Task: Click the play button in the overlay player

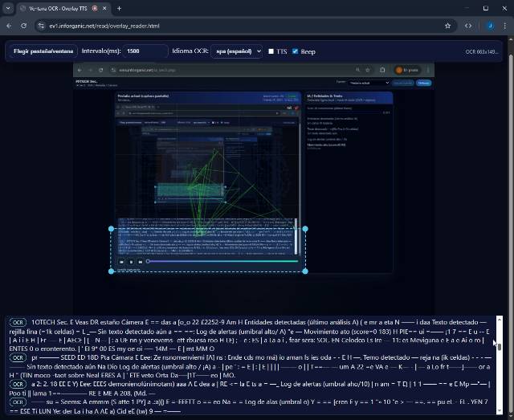Action: point(121,261)
